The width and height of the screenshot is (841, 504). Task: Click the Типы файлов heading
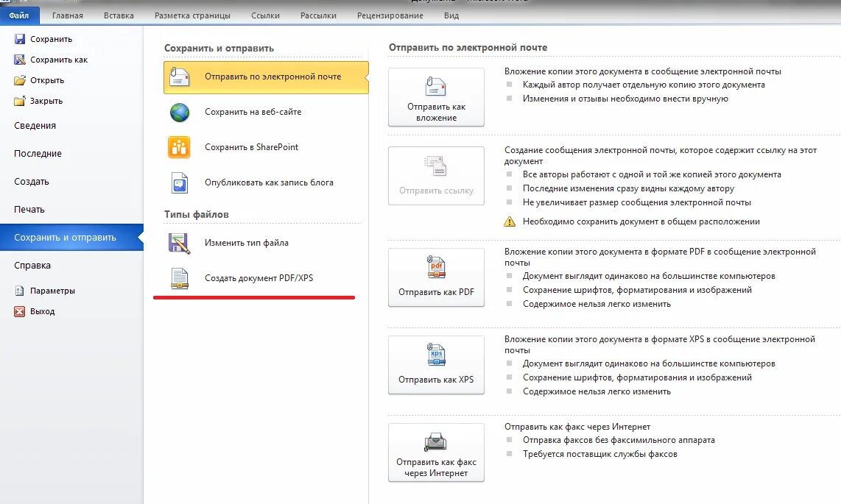[x=197, y=214]
